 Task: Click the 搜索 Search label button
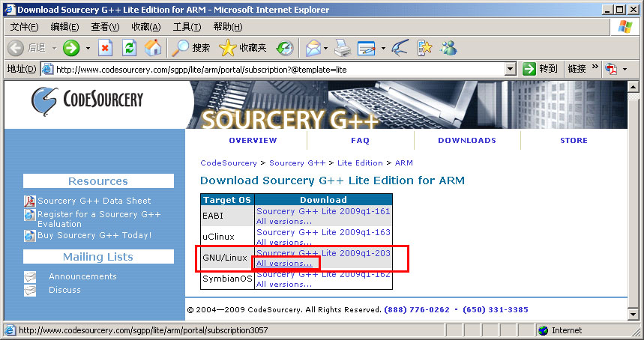click(201, 48)
